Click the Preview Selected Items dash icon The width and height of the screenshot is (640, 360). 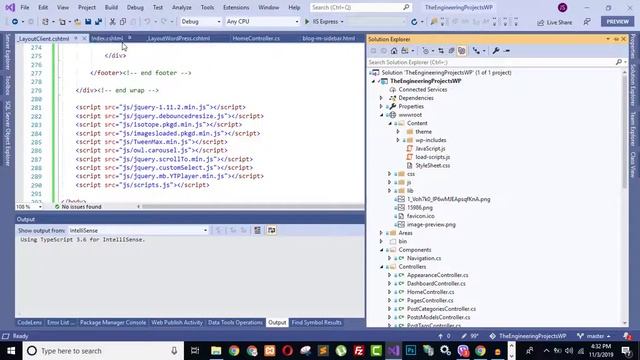pos(507,51)
